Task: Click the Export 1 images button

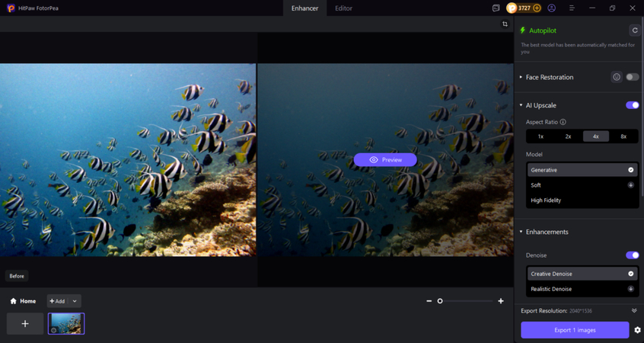Action: click(575, 330)
